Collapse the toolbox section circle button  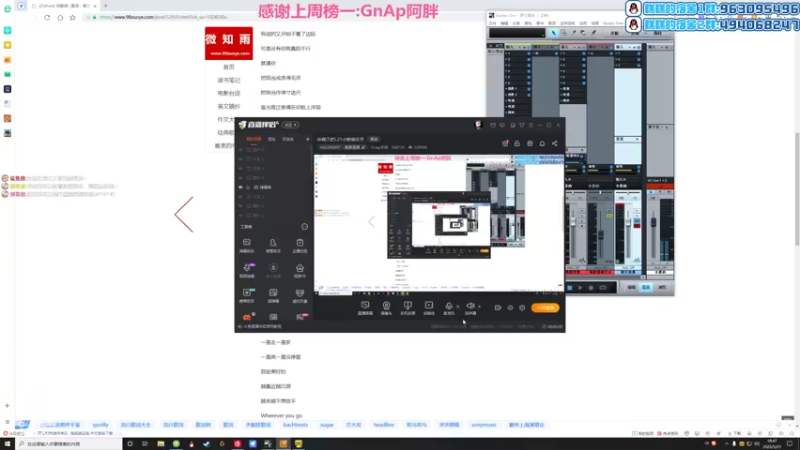click(x=305, y=227)
